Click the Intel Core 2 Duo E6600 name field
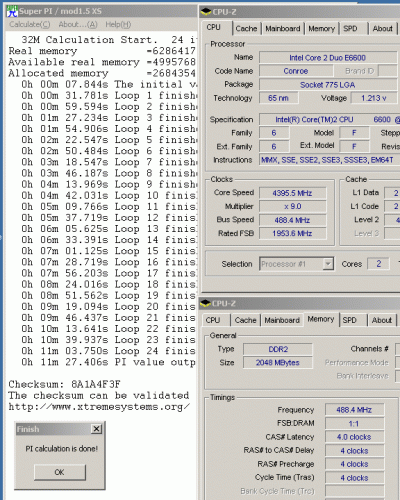This screenshot has height=500, width=400. 328,58
